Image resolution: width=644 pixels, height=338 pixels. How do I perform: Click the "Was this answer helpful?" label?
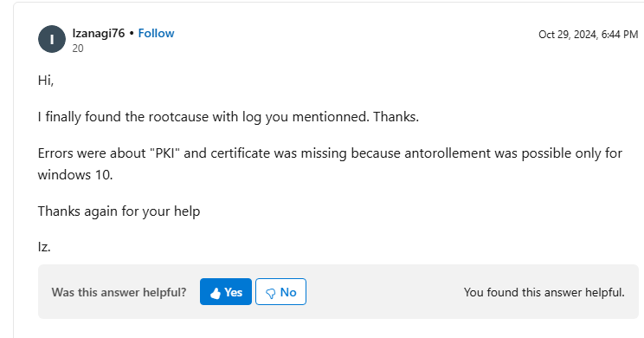(119, 292)
